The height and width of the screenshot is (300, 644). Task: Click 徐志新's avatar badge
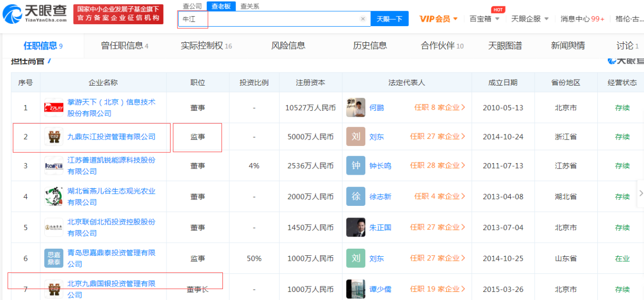tap(356, 196)
